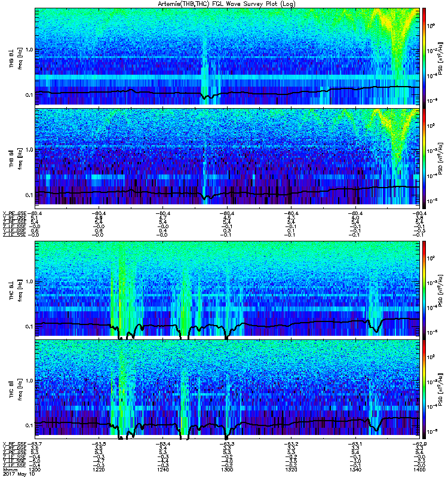Select the 'THB B∥ freq [Hz]' axis label
The width and height of the screenshot is (448, 478).
click(x=16, y=158)
